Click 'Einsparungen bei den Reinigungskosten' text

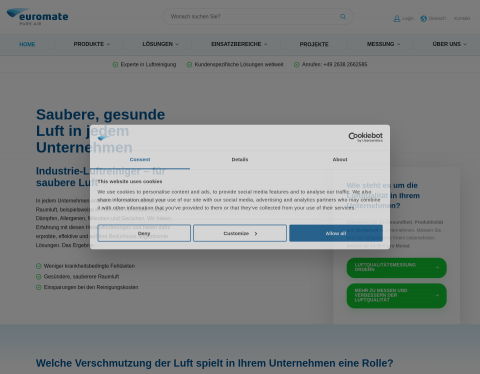pos(91,287)
